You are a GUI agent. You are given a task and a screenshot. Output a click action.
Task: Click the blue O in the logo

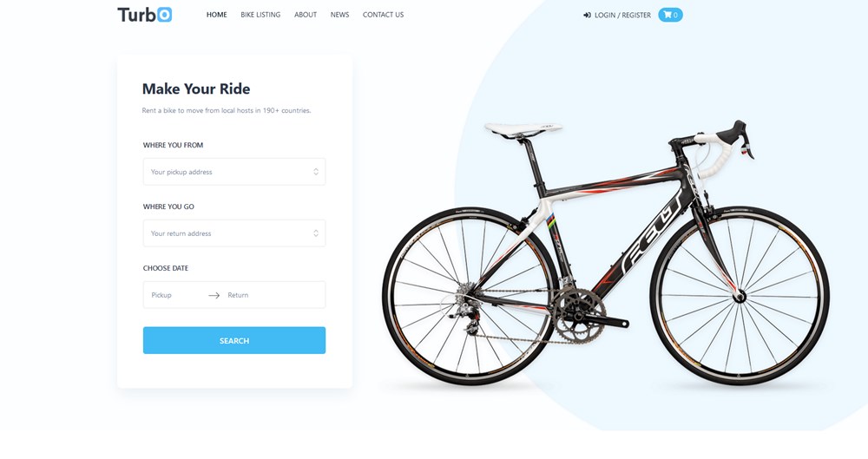pos(164,15)
